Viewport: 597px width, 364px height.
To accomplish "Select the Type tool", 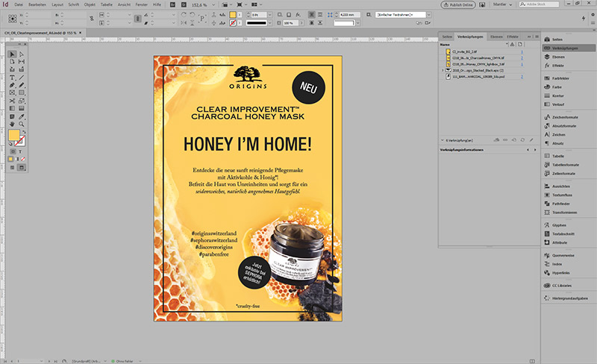I will coord(12,78).
